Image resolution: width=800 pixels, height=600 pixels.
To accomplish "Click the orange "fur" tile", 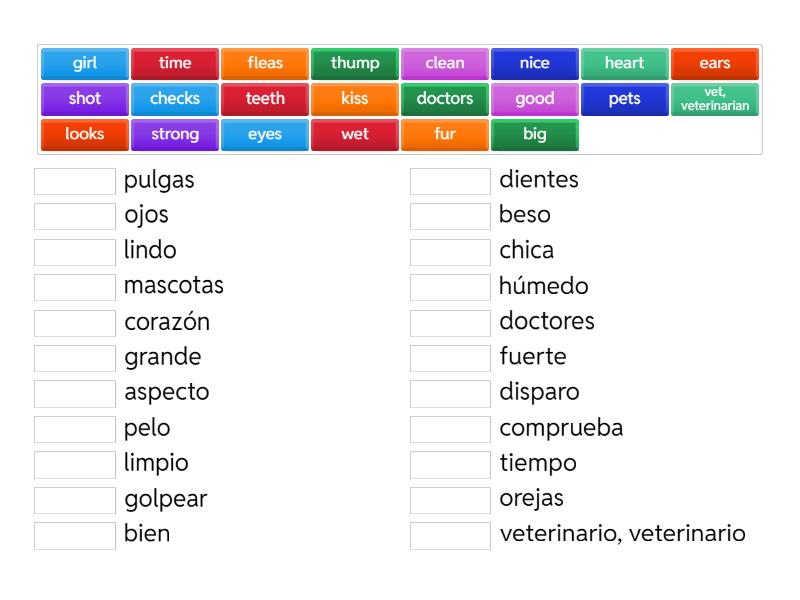I will tap(445, 134).
